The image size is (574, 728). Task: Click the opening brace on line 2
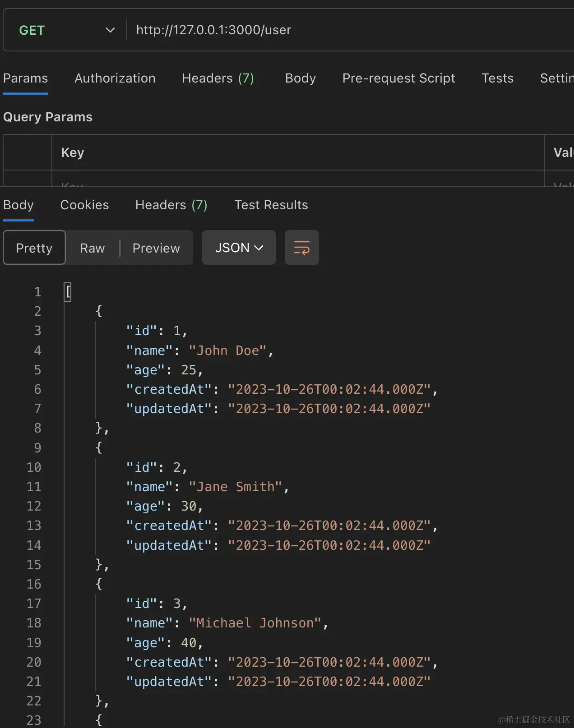point(99,311)
